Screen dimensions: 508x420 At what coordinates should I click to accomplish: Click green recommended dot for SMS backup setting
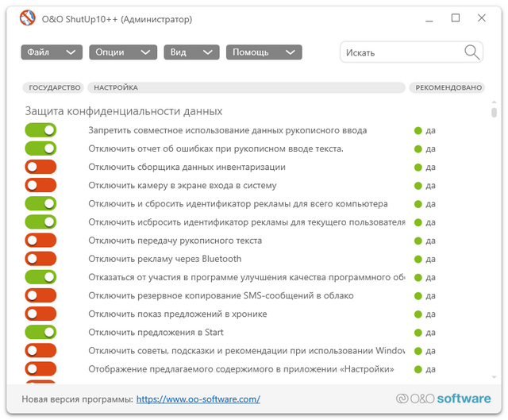point(418,295)
